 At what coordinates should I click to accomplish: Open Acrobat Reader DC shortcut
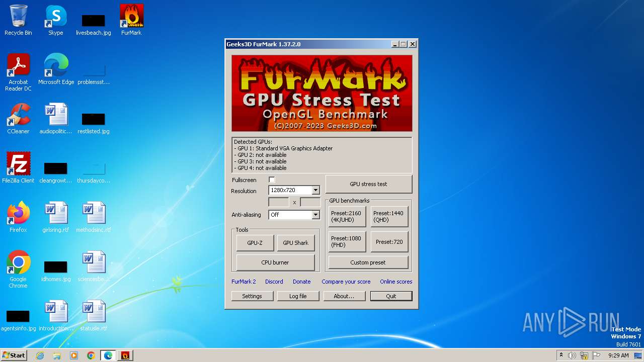(x=18, y=72)
